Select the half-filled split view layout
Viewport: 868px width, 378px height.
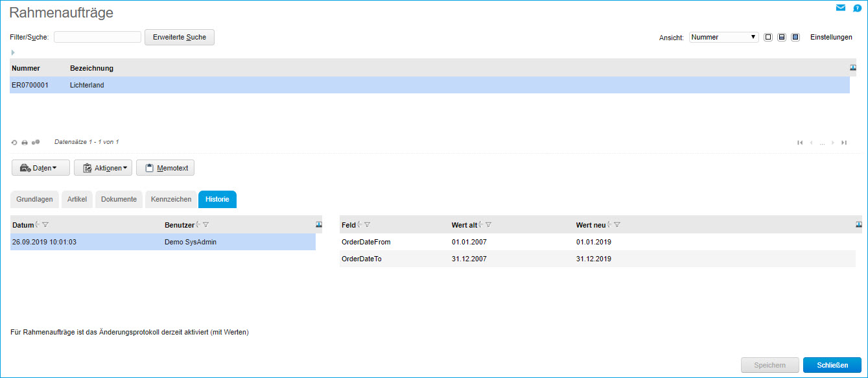pyautogui.click(x=782, y=38)
